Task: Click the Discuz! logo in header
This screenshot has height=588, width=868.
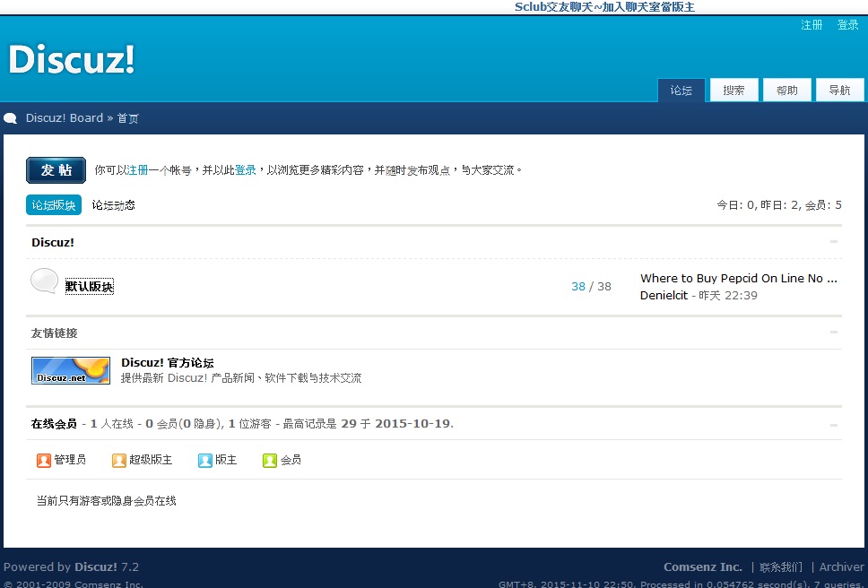Action: [72, 59]
